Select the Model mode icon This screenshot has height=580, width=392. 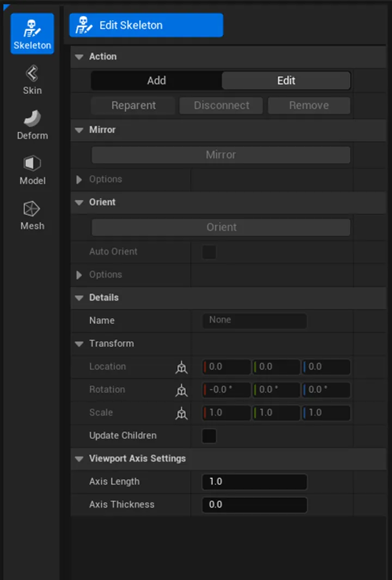(x=32, y=170)
